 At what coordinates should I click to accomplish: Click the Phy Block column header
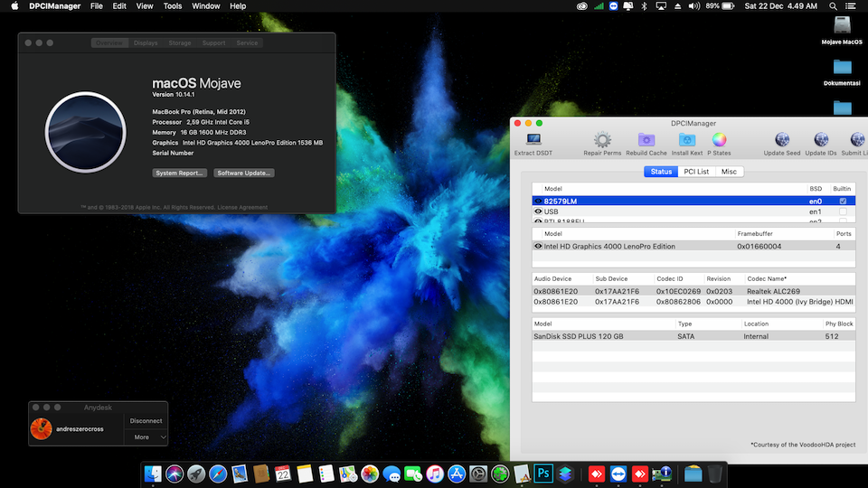pyautogui.click(x=839, y=324)
